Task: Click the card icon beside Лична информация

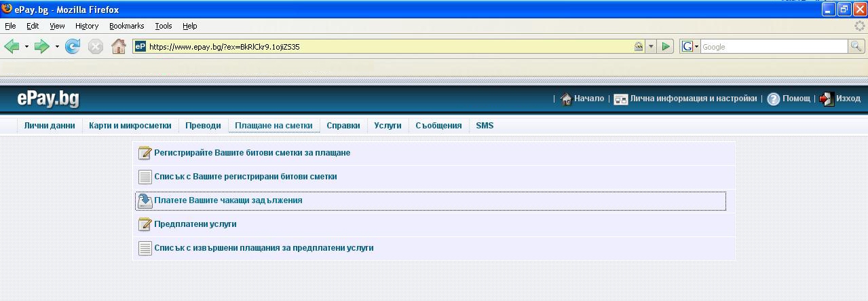Action: coord(620,99)
